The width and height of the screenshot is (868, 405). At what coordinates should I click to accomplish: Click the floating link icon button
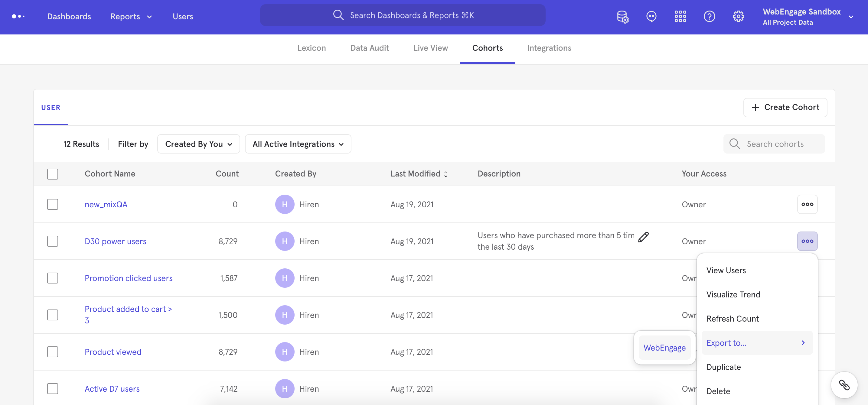point(844,385)
